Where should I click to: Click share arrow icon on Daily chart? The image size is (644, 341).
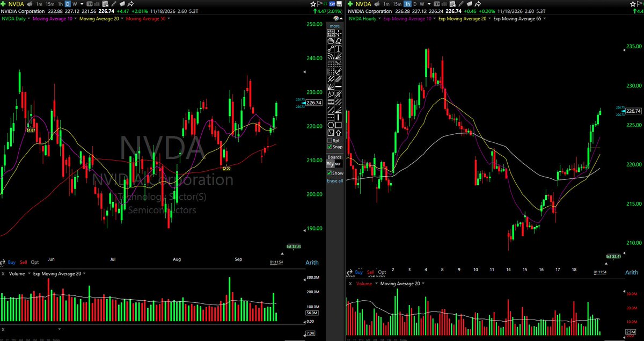click(x=130, y=4)
